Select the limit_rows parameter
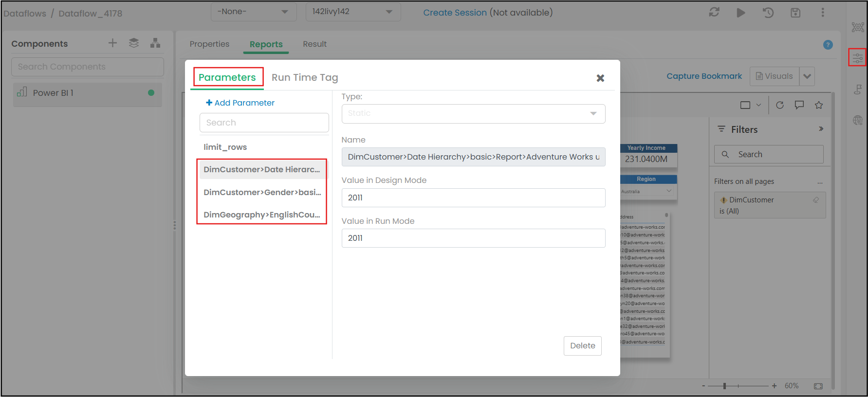Viewport: 868px width, 397px height. click(225, 147)
